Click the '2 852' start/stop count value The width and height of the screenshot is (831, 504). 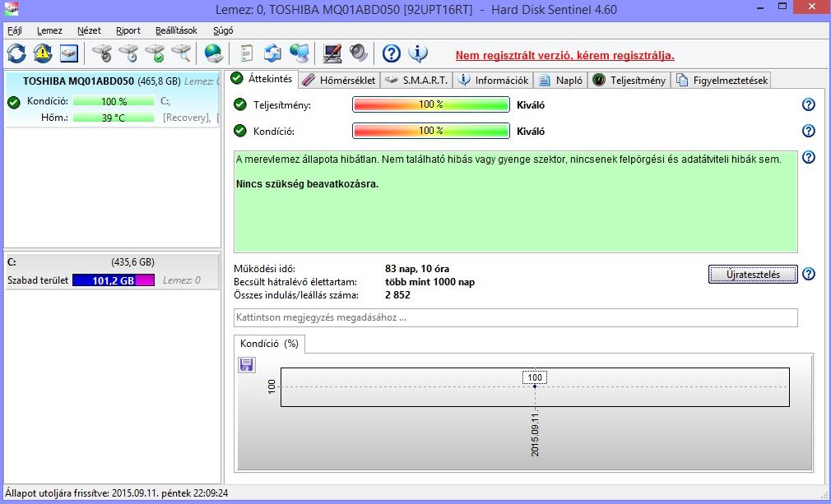coord(397,295)
